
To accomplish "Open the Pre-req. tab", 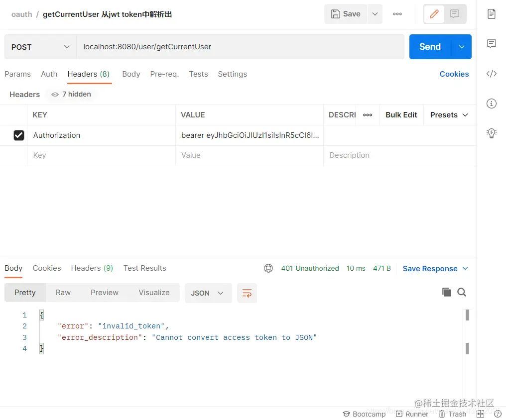I will click(164, 74).
